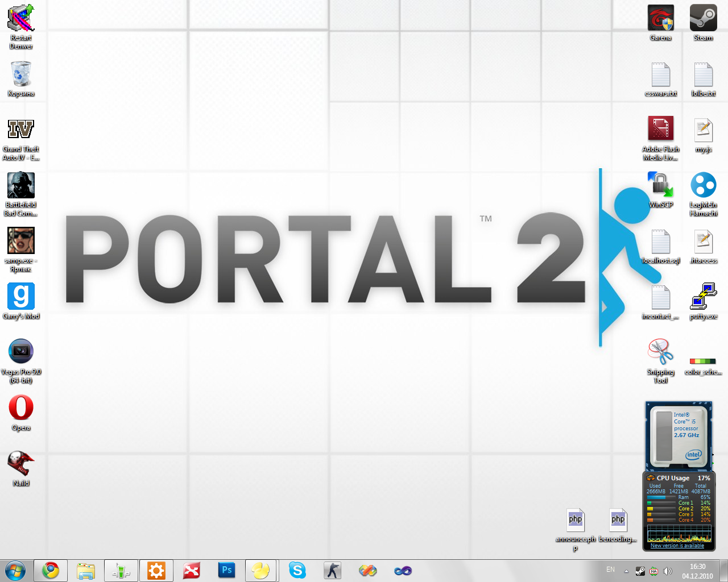The height and width of the screenshot is (582, 728).
Task: Open the clock showing 16:30
Action: (x=698, y=571)
